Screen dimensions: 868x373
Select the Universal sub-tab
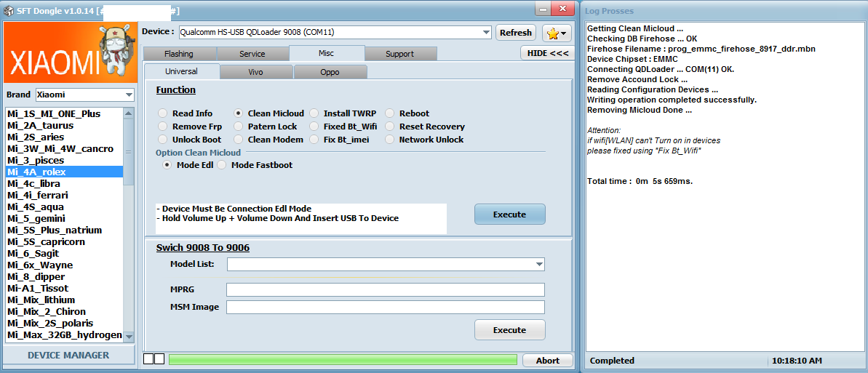(182, 71)
